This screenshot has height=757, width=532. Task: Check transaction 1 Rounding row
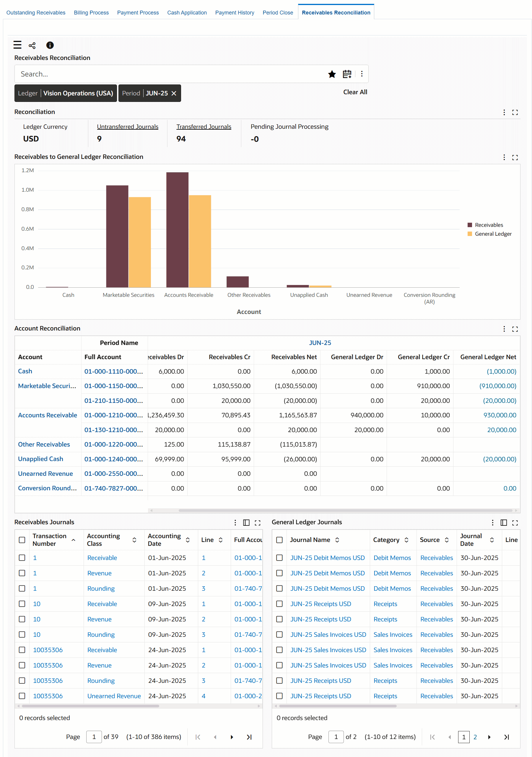[x=22, y=588]
